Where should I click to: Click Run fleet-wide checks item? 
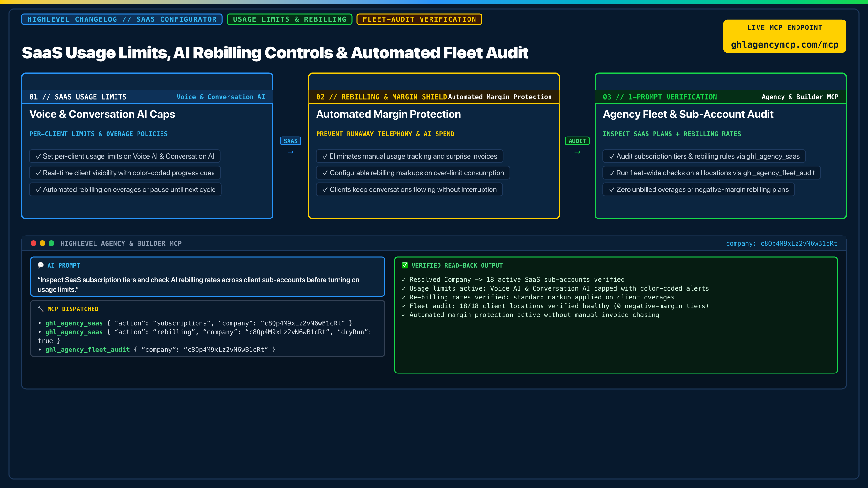pyautogui.click(x=712, y=173)
